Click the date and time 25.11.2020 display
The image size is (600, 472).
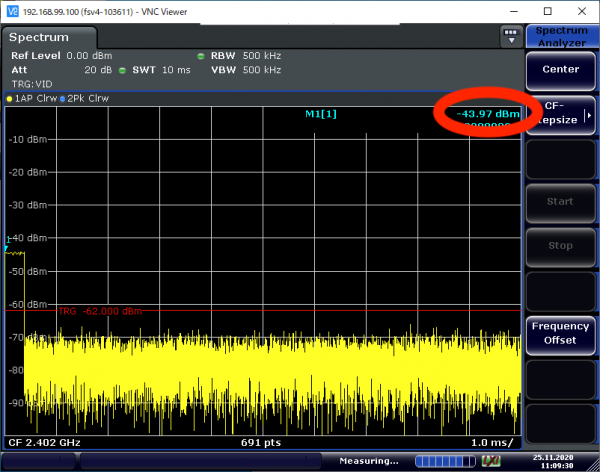point(553,461)
